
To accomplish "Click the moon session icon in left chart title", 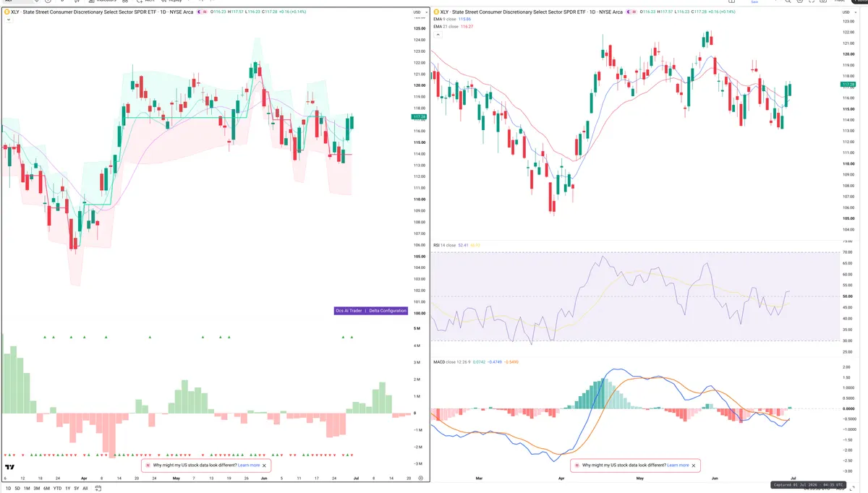I will [x=199, y=12].
